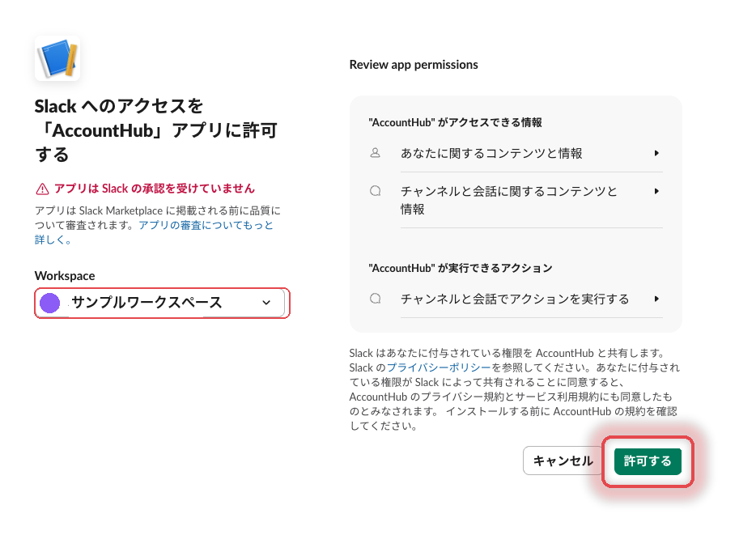
Task: Click the Review app permissions heading
Action: [x=414, y=65]
